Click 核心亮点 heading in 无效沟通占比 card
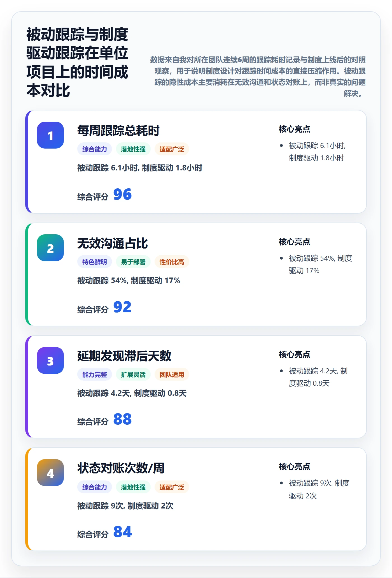Screen dimensions: 392x578 pyautogui.click(x=295, y=242)
